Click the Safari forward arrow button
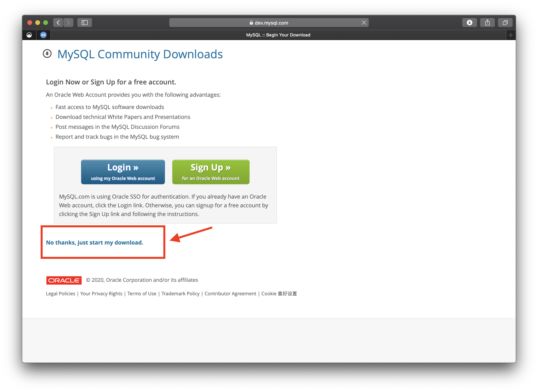Image resolution: width=538 pixels, height=392 pixels. (x=68, y=23)
